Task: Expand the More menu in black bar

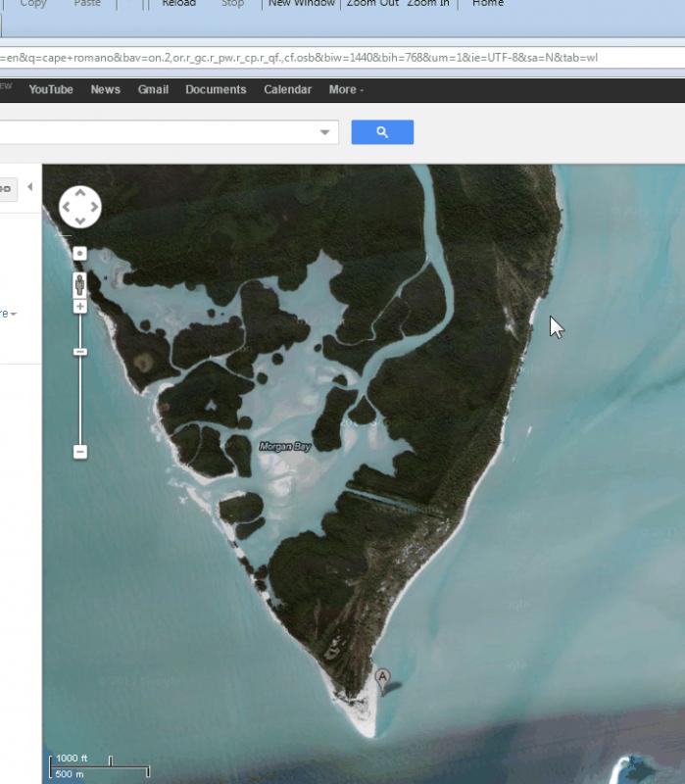Action: [x=346, y=89]
